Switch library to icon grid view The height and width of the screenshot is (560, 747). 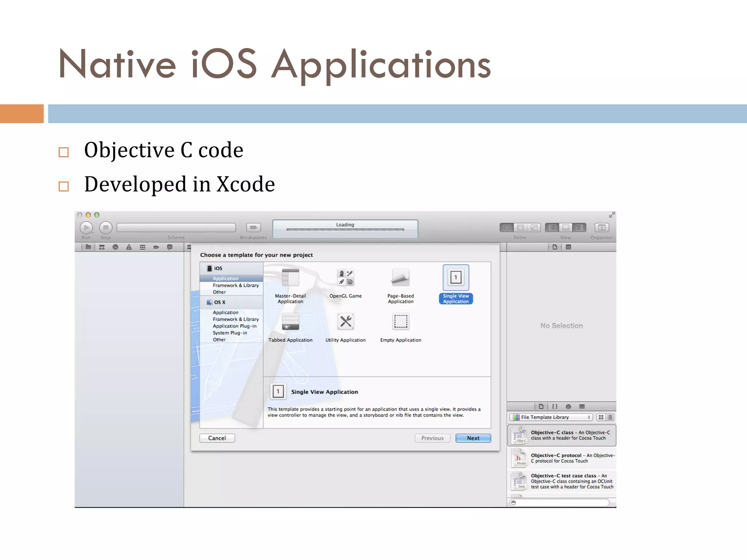coord(601,417)
